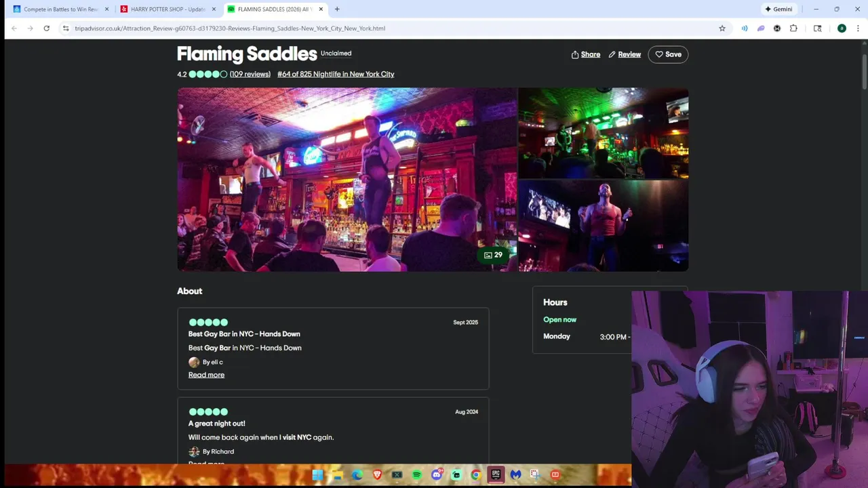The height and width of the screenshot is (488, 868).
Task: Close the FLAMING SADDLES tab
Action: (x=321, y=9)
